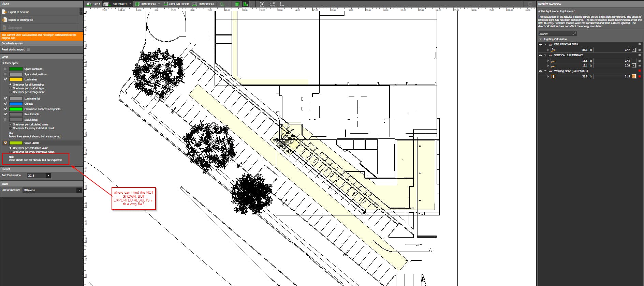Click the blue Objects color swatch

[x=16, y=104]
